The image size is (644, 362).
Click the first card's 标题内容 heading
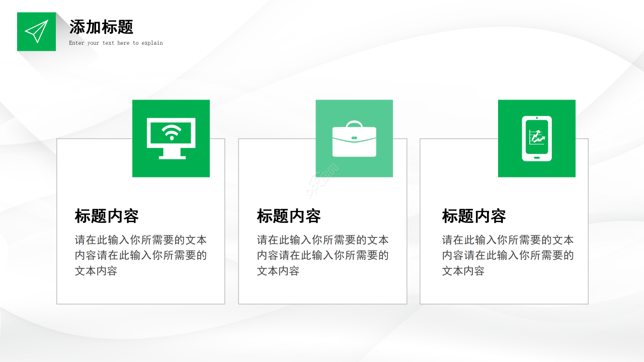[106, 216]
